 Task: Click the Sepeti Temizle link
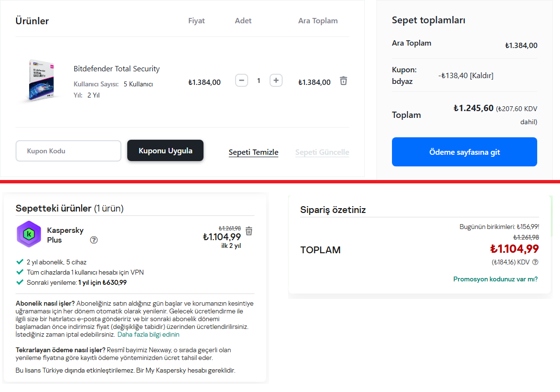click(254, 152)
